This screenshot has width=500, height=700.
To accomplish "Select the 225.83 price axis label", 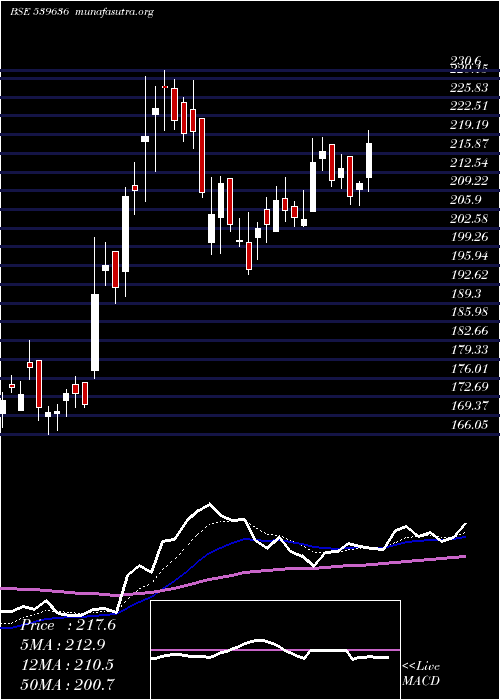I will click(x=469, y=88).
